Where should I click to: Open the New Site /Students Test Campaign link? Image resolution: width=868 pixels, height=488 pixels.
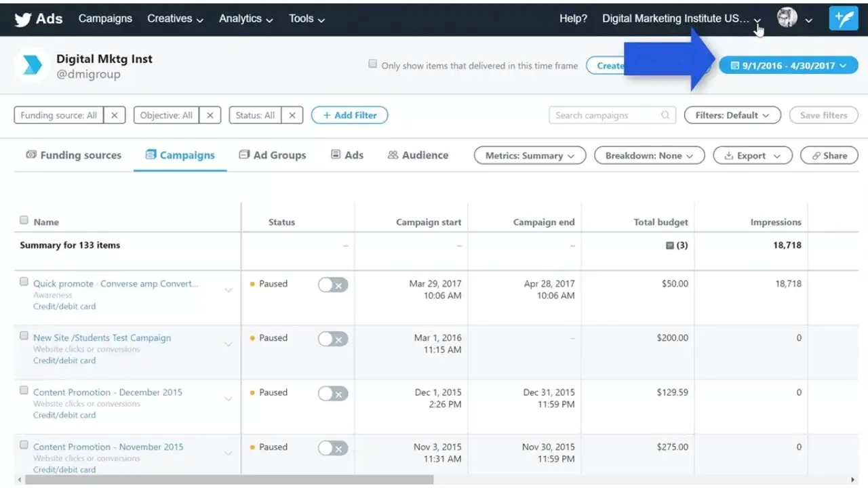tap(102, 338)
